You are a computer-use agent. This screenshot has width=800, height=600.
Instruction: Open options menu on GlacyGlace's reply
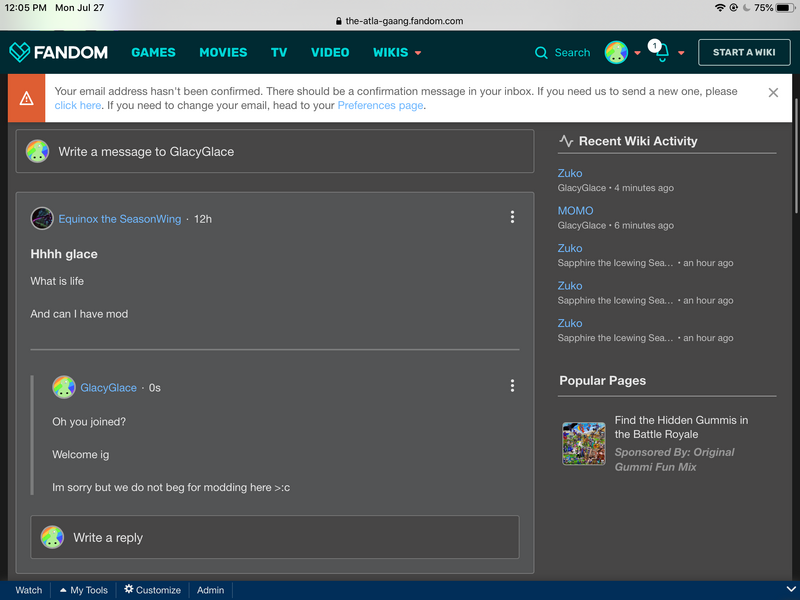tap(512, 386)
